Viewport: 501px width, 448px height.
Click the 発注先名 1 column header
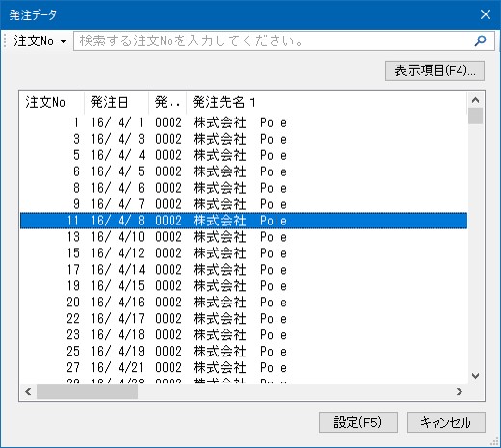(327, 103)
